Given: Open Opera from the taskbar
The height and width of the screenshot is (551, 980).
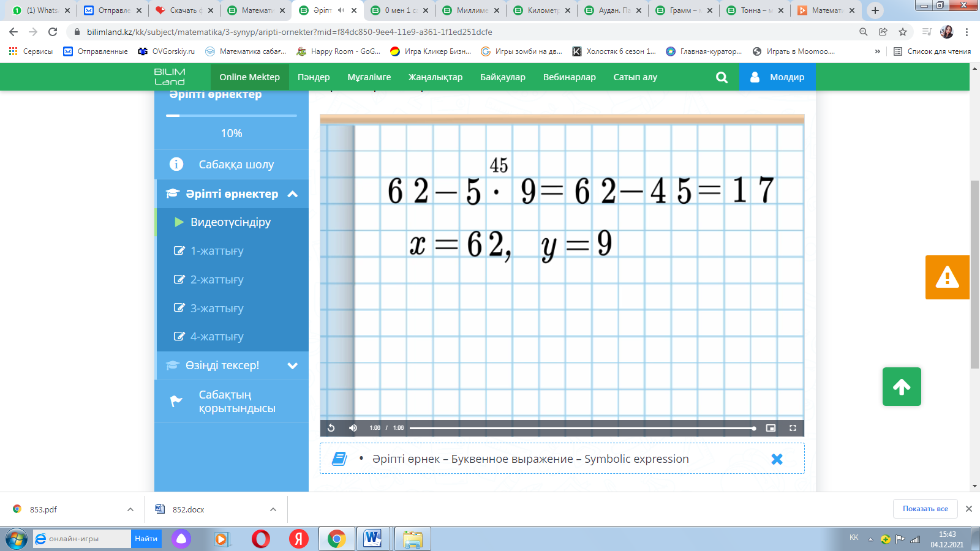Looking at the screenshot, I should [x=261, y=539].
